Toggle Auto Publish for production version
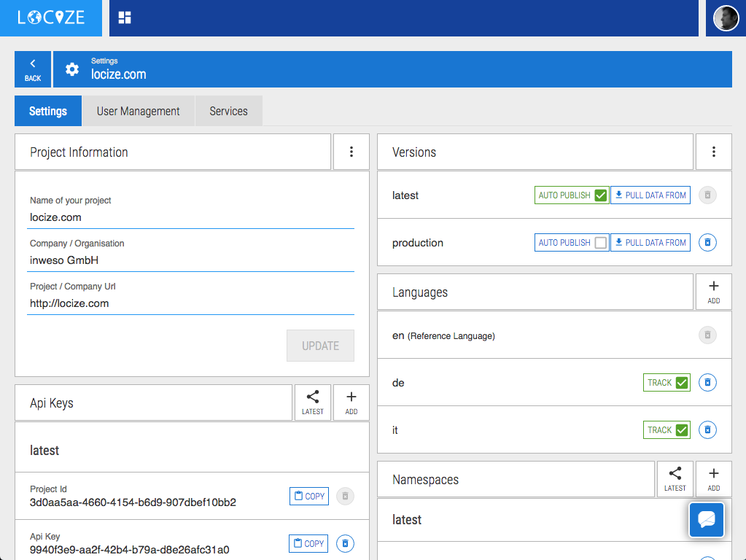Viewport: 746px width, 560px height. coord(572,243)
